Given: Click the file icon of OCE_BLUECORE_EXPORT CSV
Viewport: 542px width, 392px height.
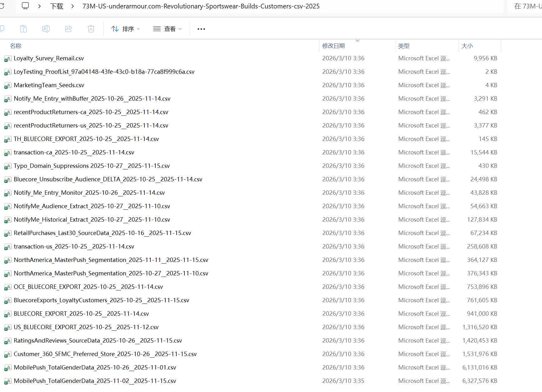Looking at the screenshot, I should (x=8, y=287).
